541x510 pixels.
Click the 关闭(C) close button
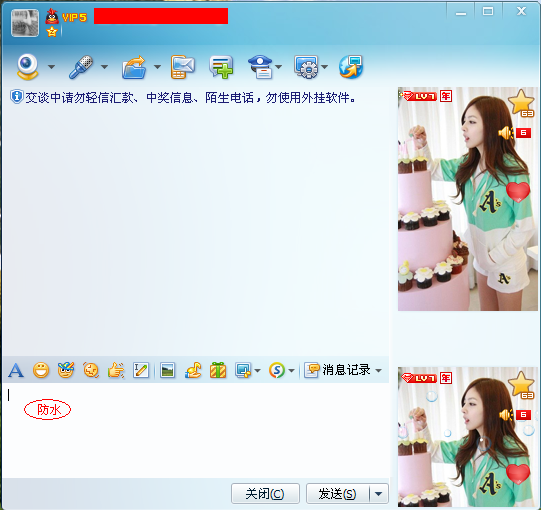point(265,494)
